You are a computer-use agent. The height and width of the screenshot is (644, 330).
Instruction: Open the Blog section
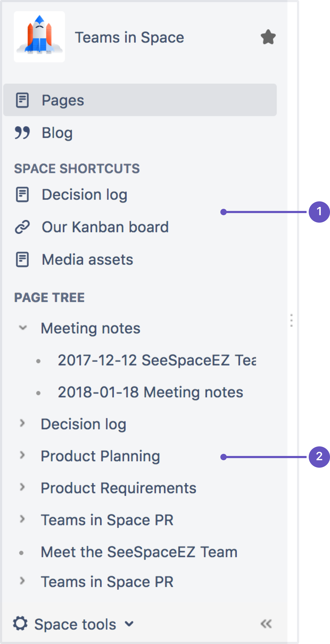click(57, 133)
